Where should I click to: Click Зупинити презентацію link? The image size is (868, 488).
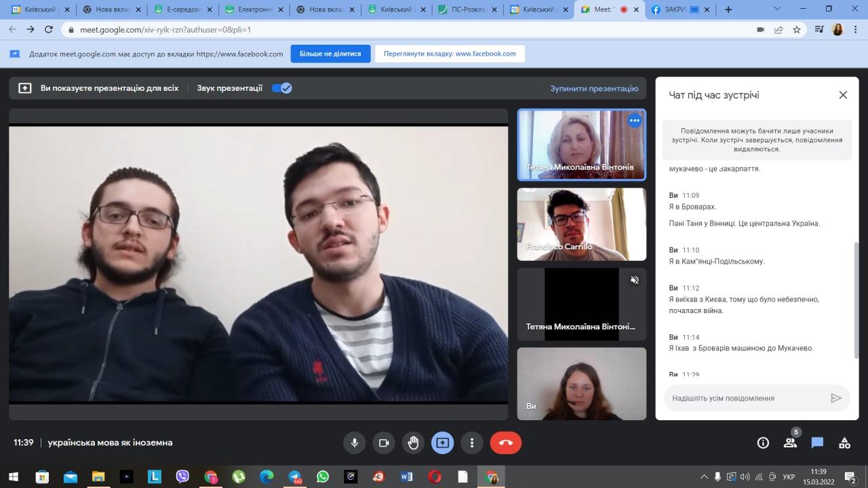pos(594,88)
